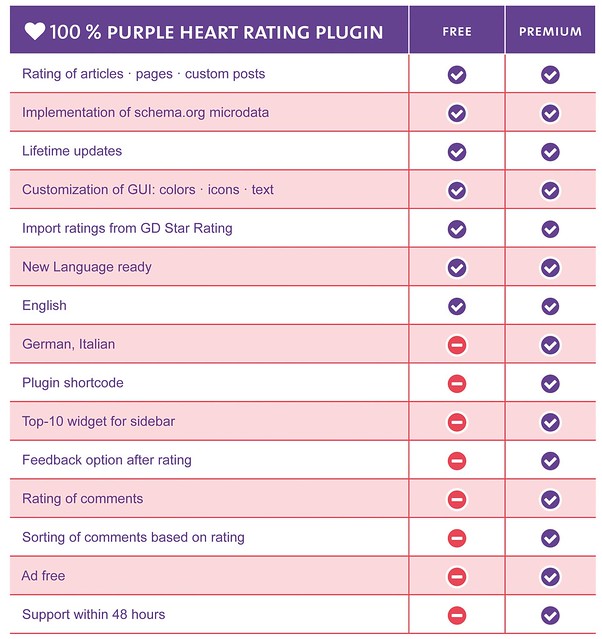Click the Premium checkmark for Support within 48 hours
This screenshot has height=639, width=602.
[550, 615]
